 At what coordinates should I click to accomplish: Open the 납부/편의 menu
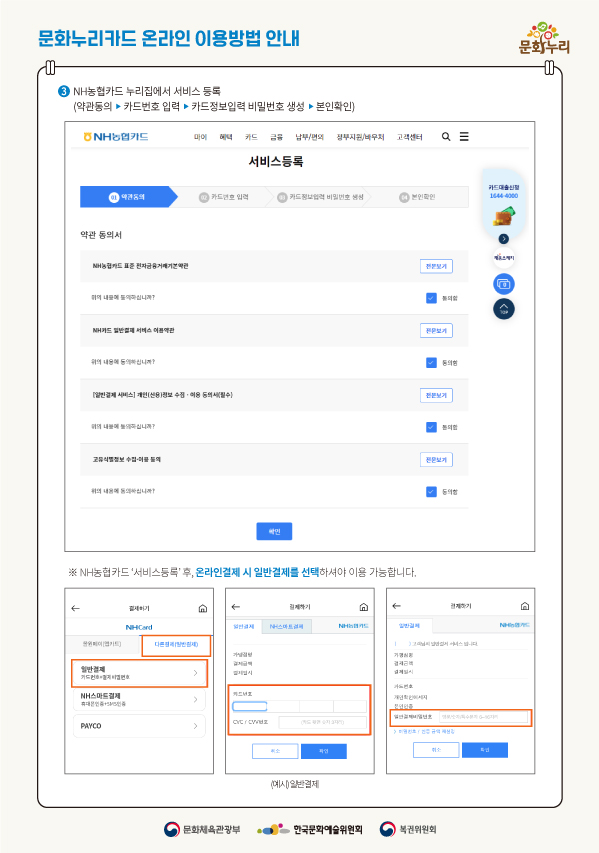point(310,137)
